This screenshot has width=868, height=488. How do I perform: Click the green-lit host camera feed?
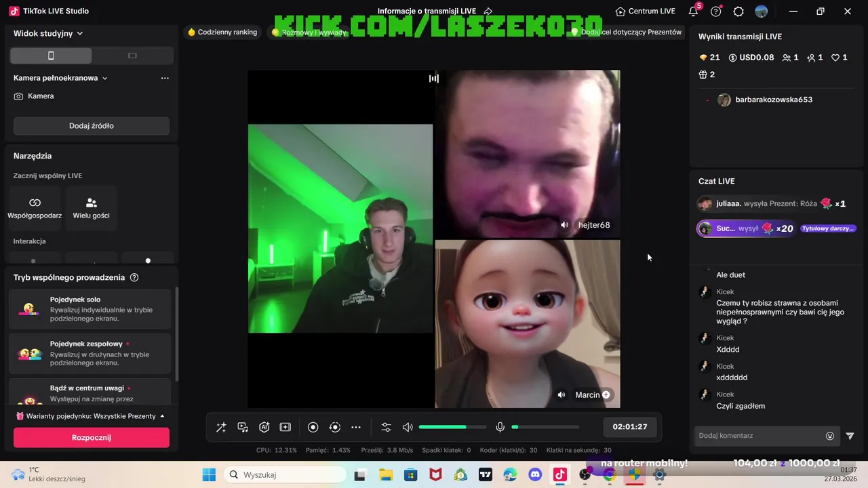coord(340,228)
